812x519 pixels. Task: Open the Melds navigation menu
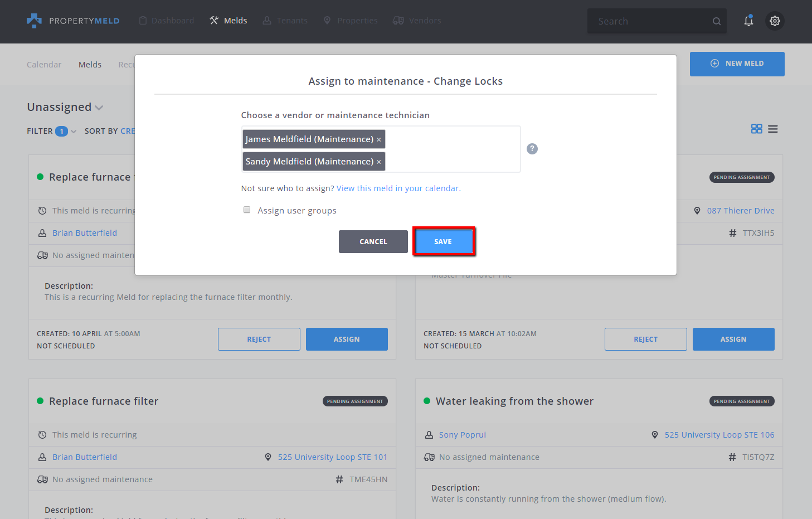tap(228, 21)
